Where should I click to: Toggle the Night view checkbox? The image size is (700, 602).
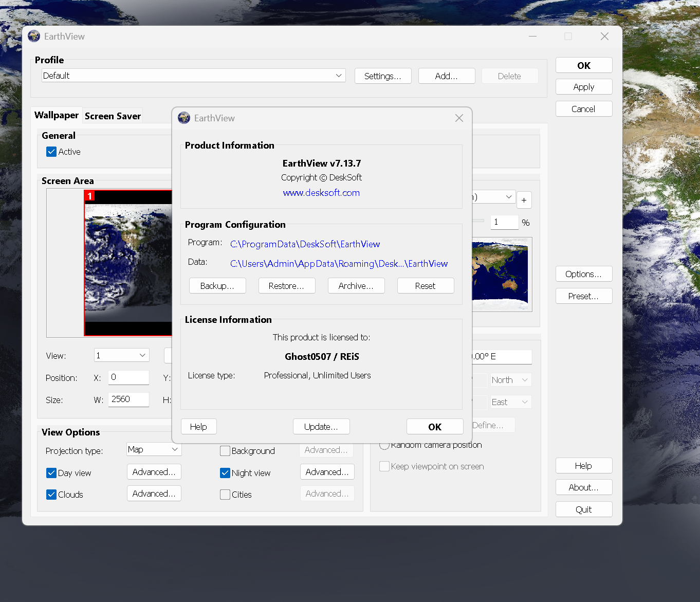pos(225,473)
